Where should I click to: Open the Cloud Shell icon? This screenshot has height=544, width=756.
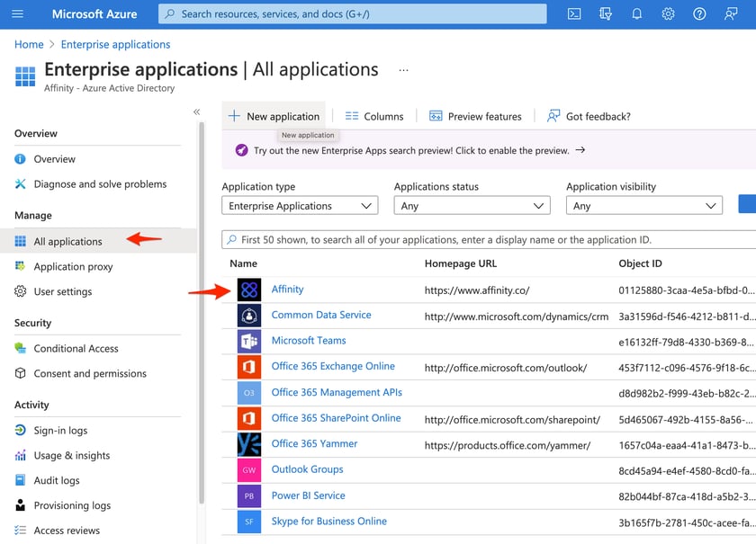coord(574,14)
